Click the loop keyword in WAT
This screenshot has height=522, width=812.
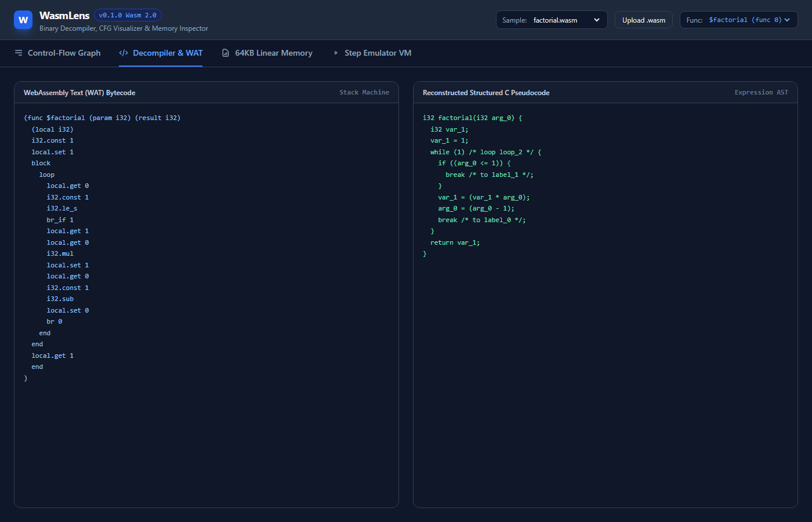pyautogui.click(x=47, y=175)
